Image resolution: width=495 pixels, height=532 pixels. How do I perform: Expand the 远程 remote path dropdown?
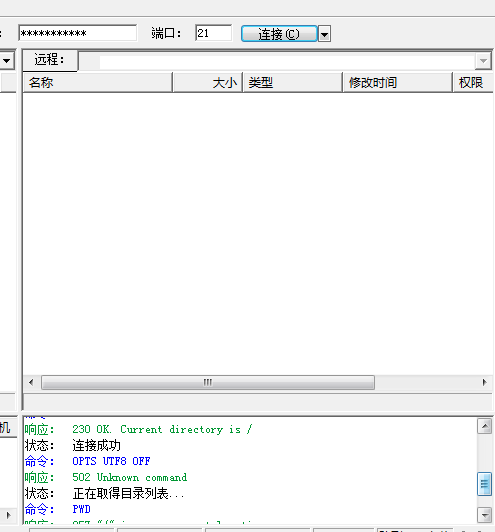483,61
